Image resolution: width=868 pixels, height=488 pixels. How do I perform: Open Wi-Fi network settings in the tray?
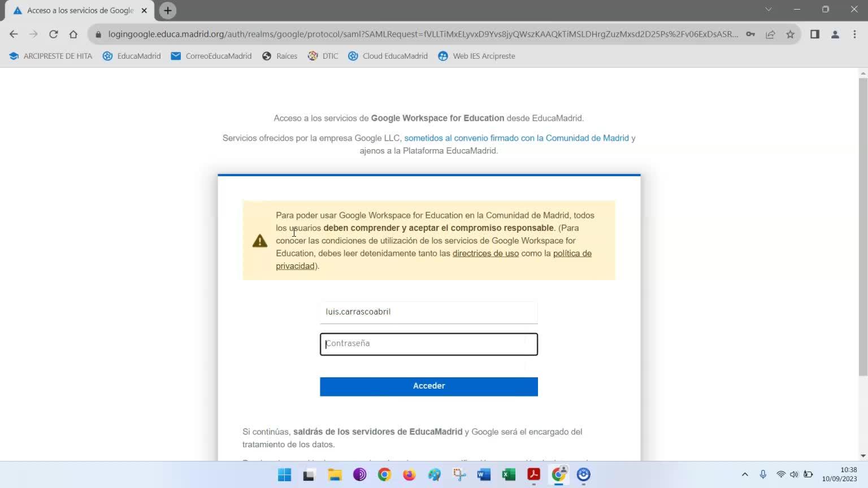click(x=781, y=474)
